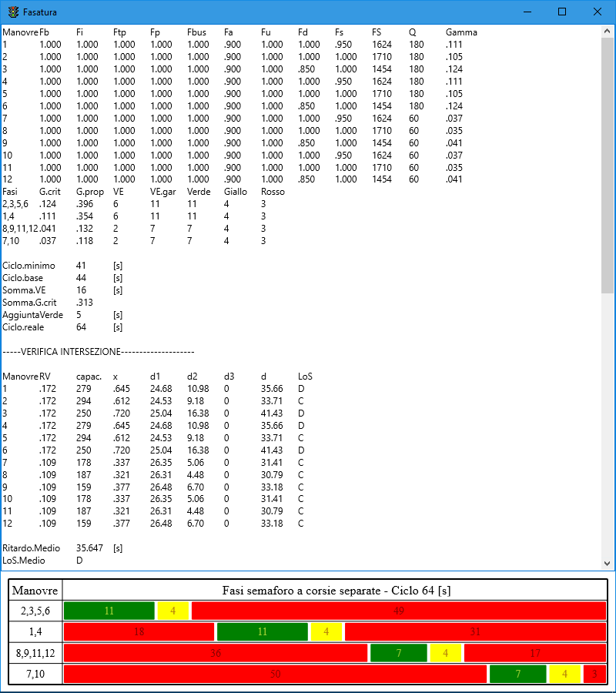The width and height of the screenshot is (616, 693).
Task: Click the 'FS' column header
Action: [x=377, y=32]
